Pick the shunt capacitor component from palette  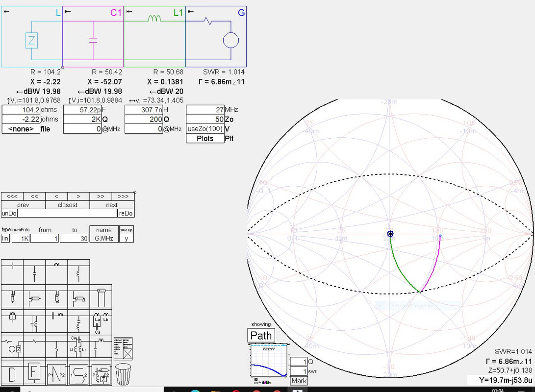(x=34, y=270)
